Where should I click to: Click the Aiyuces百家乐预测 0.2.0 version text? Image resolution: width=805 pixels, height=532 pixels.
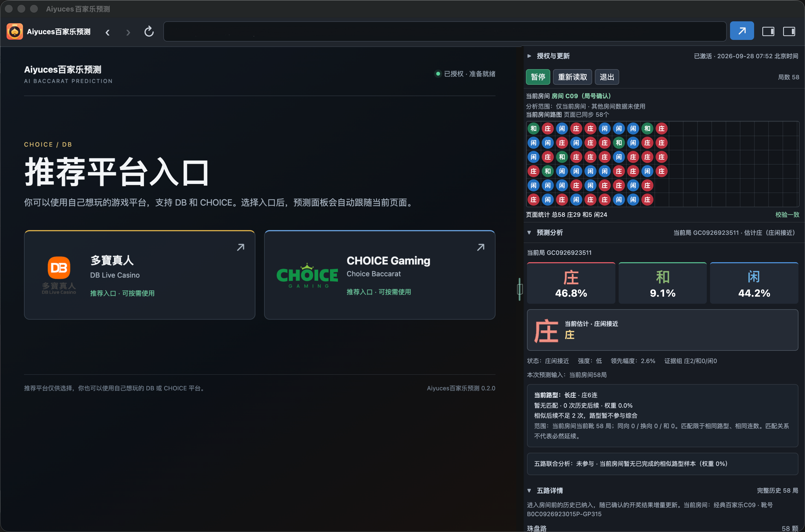pyautogui.click(x=461, y=388)
